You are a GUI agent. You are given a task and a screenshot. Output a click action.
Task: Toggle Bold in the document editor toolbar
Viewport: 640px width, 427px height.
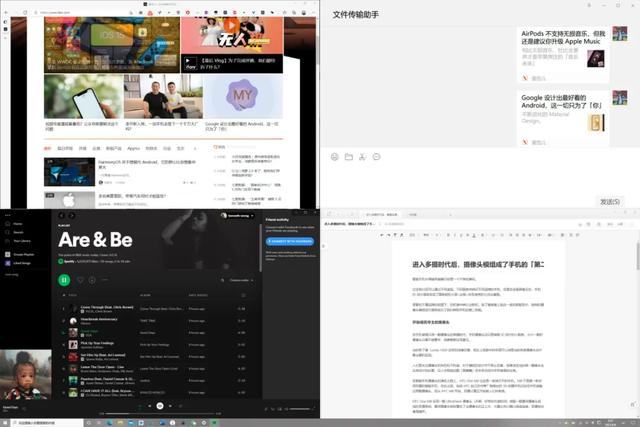tap(448, 235)
